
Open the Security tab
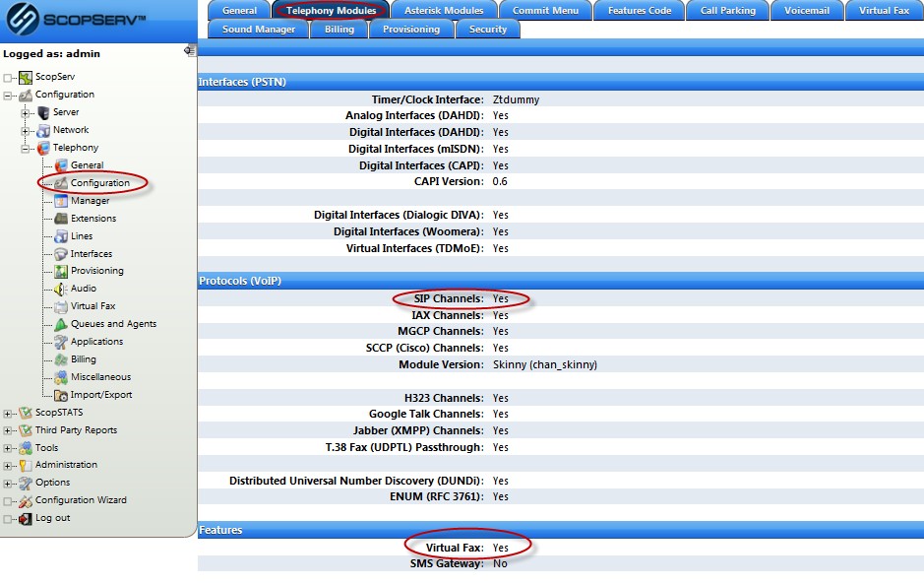coord(488,30)
